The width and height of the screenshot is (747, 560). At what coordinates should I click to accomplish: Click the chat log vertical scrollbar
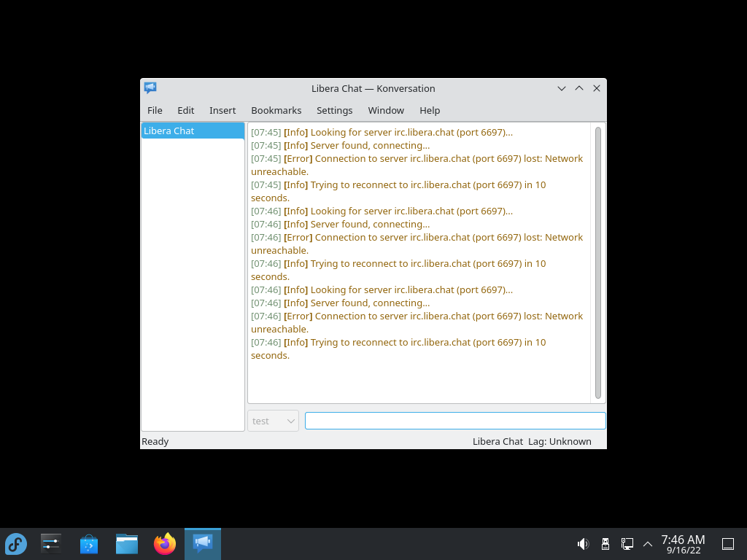(x=598, y=262)
